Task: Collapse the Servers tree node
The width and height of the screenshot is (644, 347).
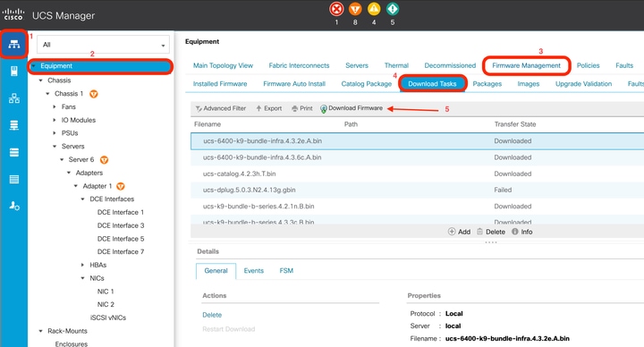Action: [55, 146]
